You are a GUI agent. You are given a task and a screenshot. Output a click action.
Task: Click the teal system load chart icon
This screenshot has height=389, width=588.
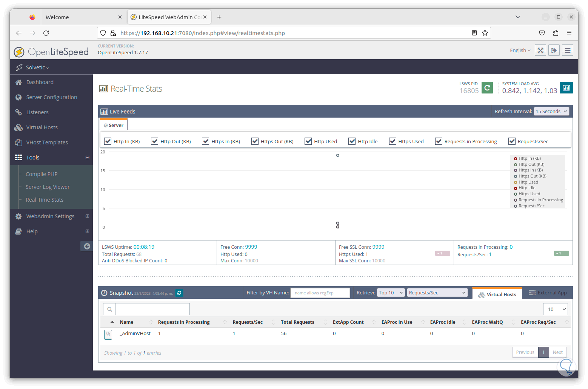[566, 88]
